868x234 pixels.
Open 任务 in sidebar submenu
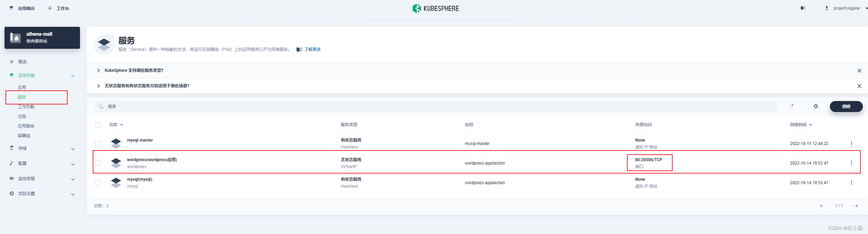coord(22,116)
